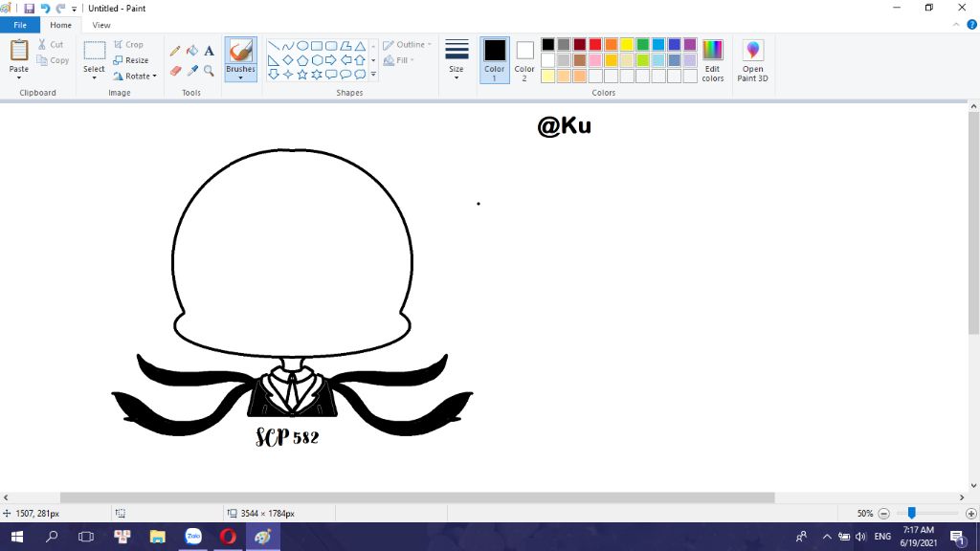Image resolution: width=980 pixels, height=551 pixels.
Task: Select the Text tool
Action: tap(209, 51)
